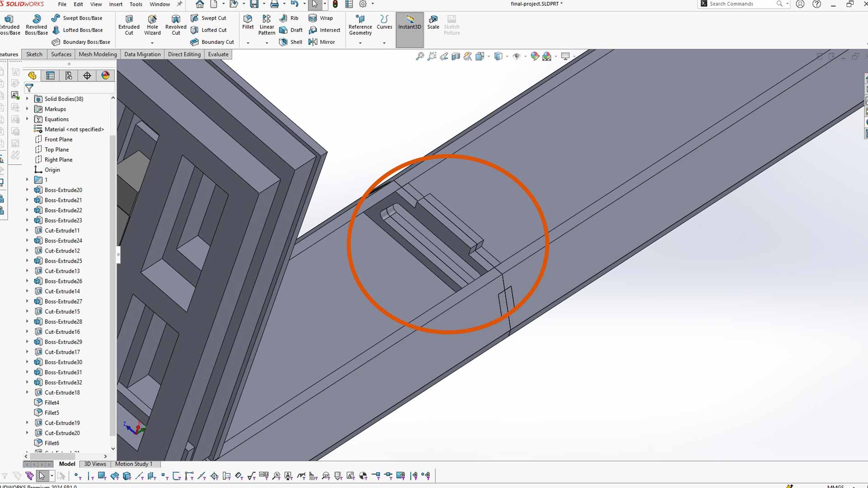
Task: Open the ConfigurationManager tab icon
Action: click(x=69, y=75)
